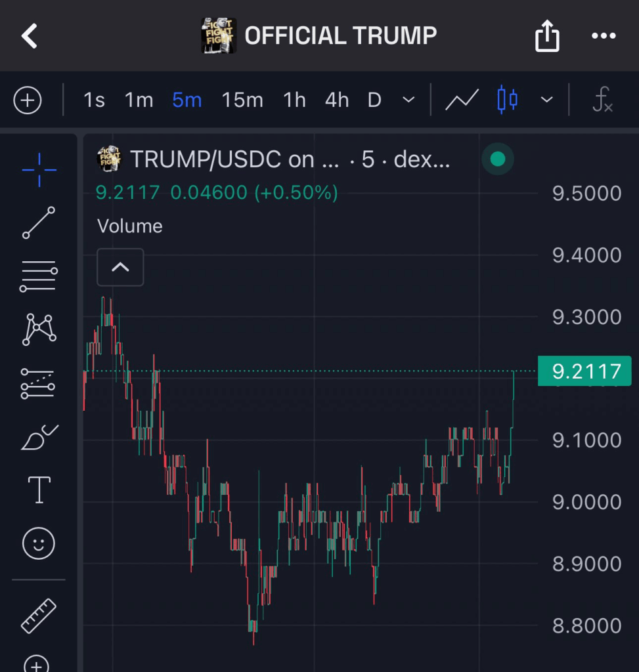Select the trend line drawing tool

pyautogui.click(x=39, y=222)
